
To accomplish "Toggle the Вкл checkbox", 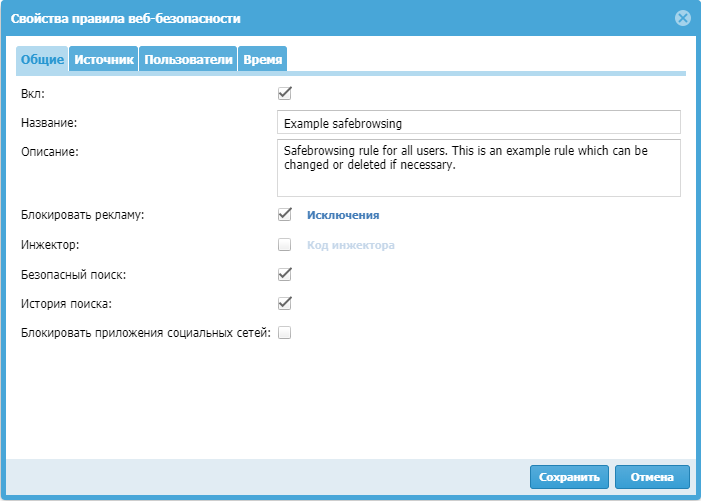I will pos(284,93).
